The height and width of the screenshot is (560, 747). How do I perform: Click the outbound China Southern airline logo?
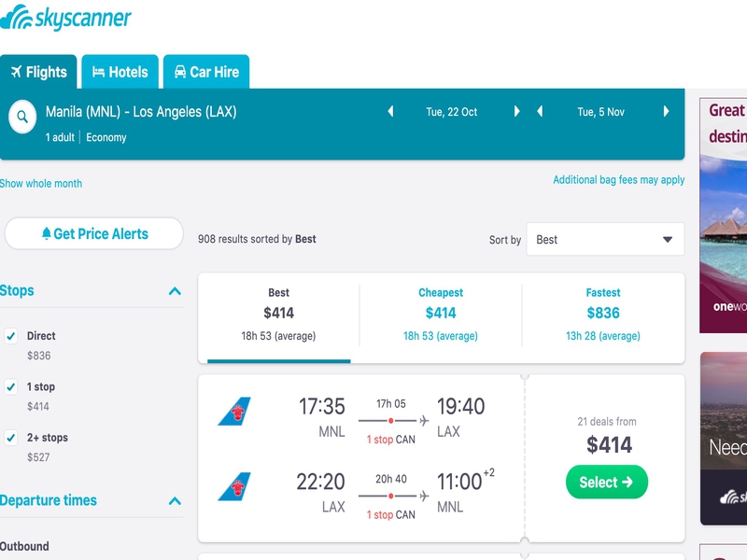tap(234, 411)
